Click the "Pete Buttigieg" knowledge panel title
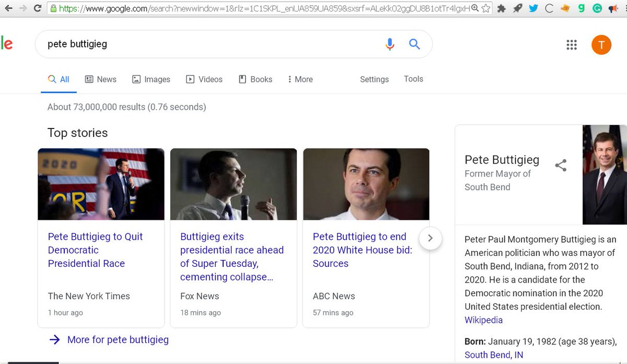 pos(502,160)
